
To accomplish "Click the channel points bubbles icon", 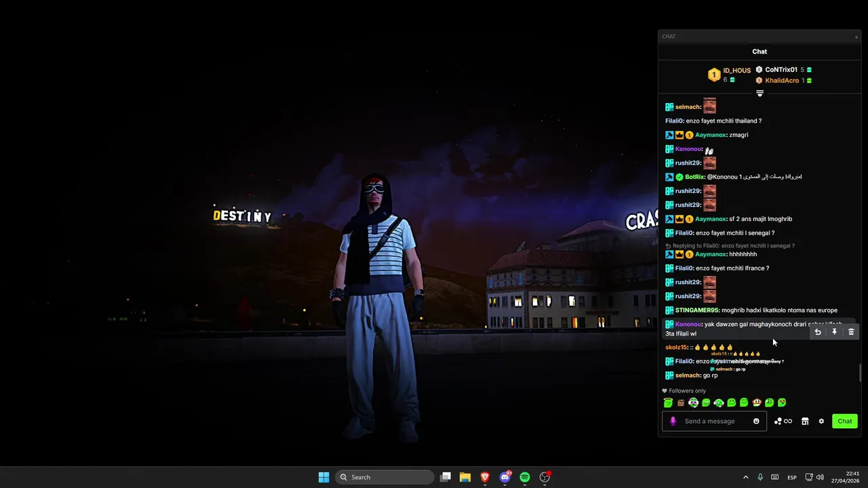I will 778,421.
